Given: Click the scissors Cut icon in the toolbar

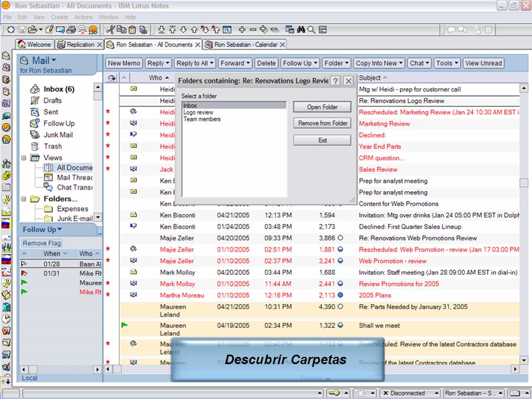Looking at the screenshot, I should [110, 30].
